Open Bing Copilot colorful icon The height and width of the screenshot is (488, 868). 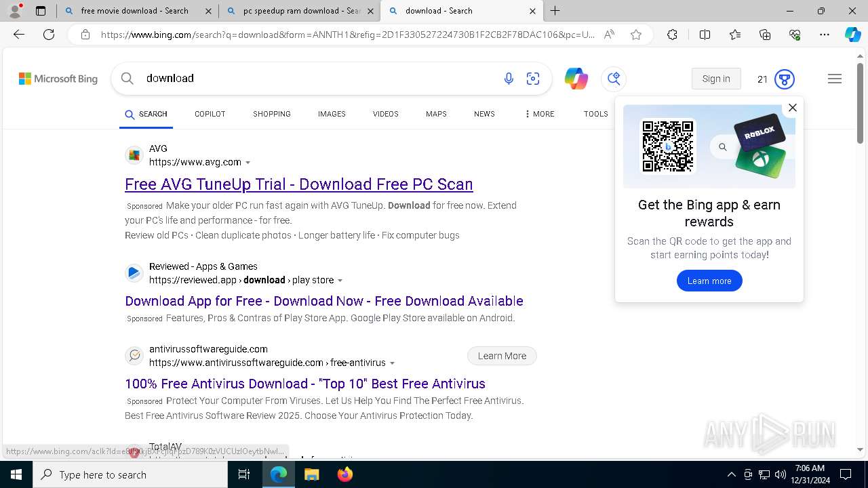click(576, 79)
